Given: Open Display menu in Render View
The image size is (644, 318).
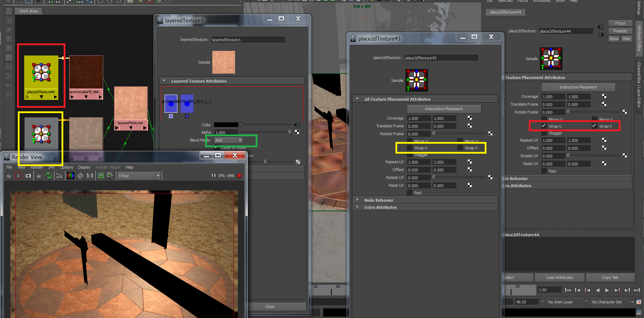Looking at the screenshot, I should click(84, 167).
